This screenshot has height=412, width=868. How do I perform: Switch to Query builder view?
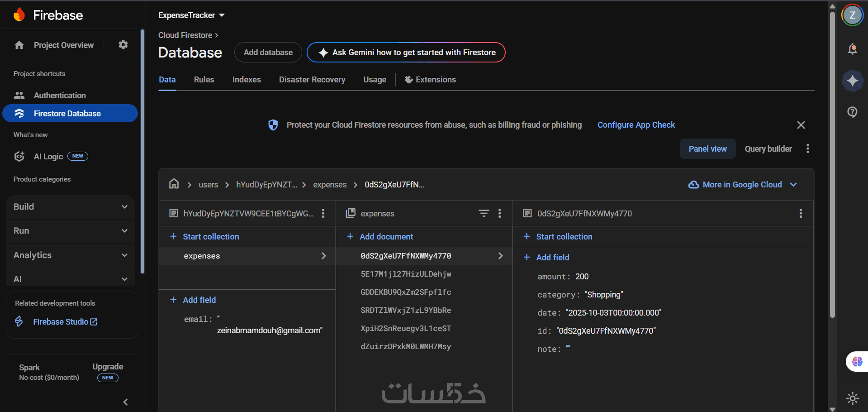768,149
